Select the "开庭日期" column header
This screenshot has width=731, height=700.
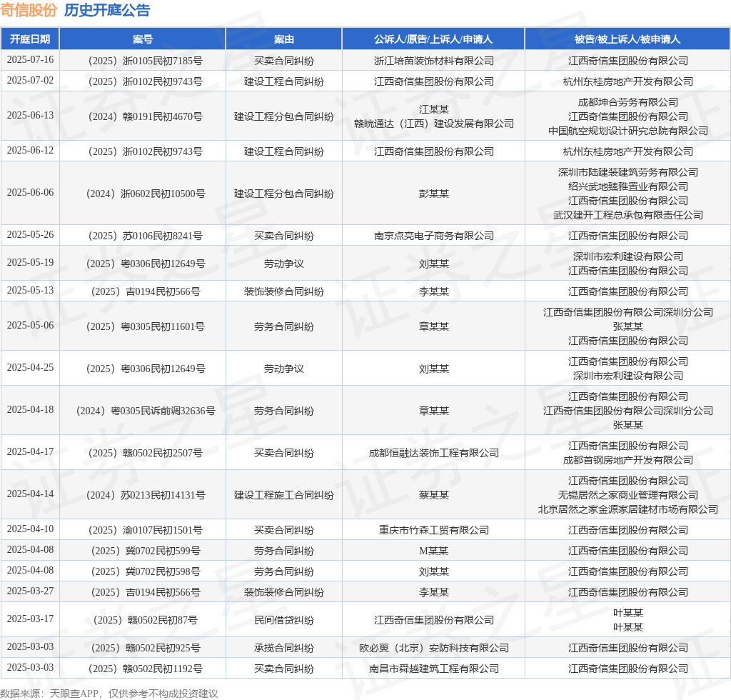[30, 39]
